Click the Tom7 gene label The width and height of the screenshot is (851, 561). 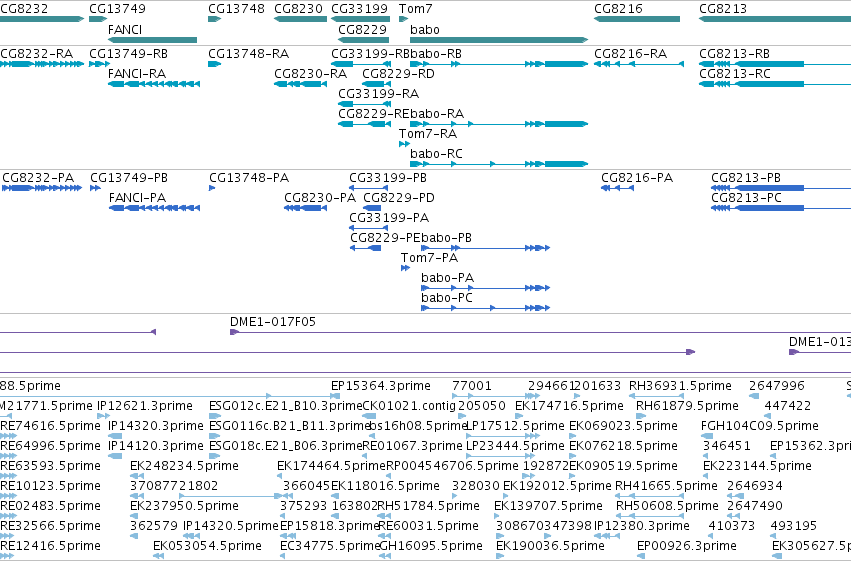[416, 9]
